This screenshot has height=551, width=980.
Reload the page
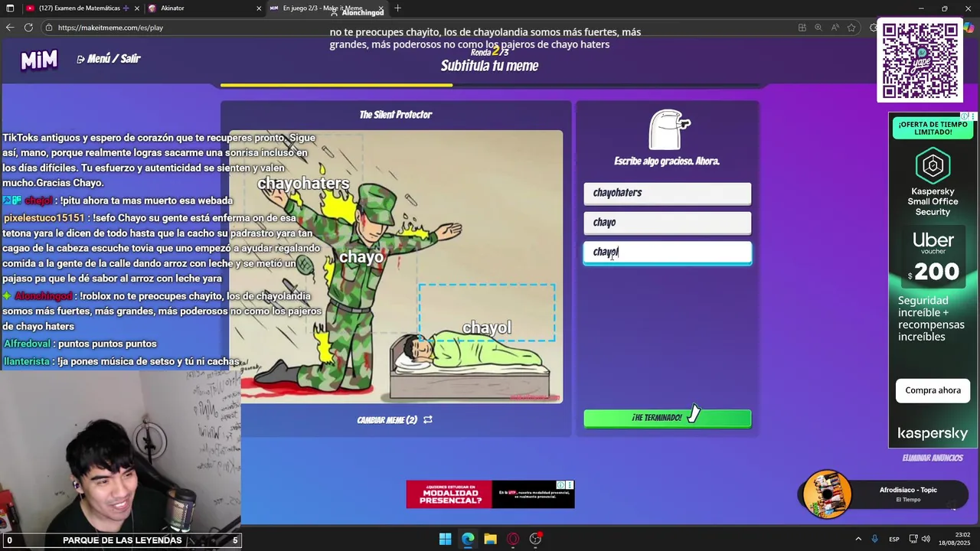(x=28, y=28)
